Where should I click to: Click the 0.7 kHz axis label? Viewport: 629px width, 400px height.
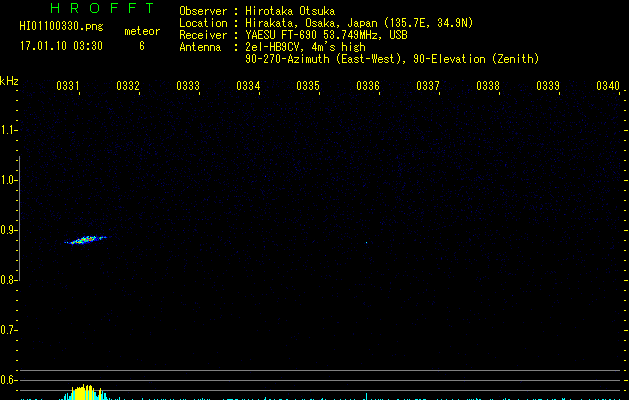click(x=8, y=330)
